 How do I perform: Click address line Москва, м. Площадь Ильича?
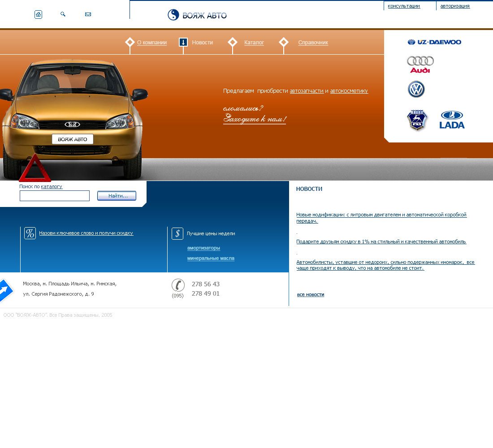(x=70, y=284)
